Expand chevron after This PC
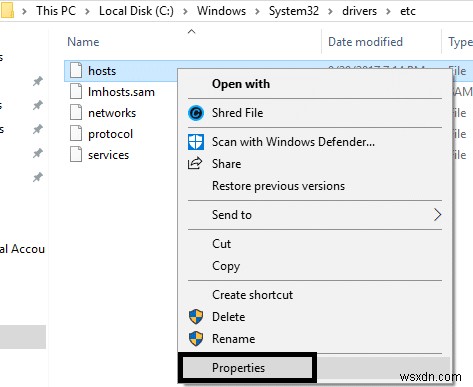 pyautogui.click(x=87, y=12)
